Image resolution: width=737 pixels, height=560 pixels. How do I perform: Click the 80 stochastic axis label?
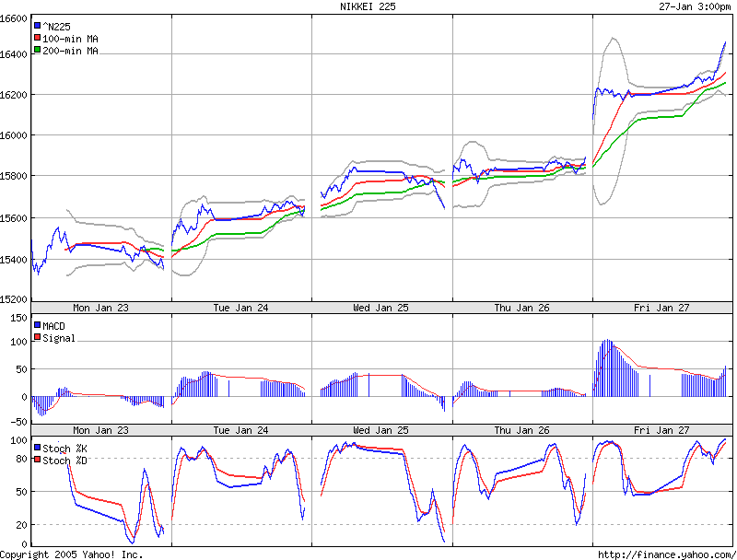21,459
